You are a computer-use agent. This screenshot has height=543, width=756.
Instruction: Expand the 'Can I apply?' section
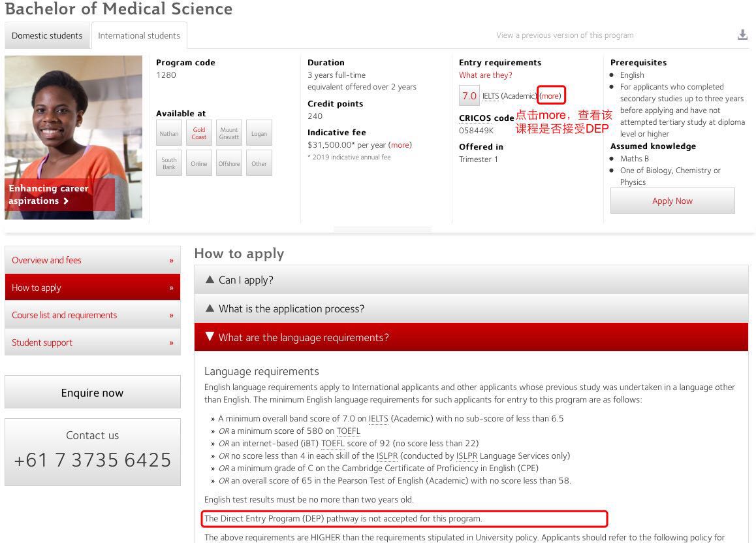[x=471, y=280]
